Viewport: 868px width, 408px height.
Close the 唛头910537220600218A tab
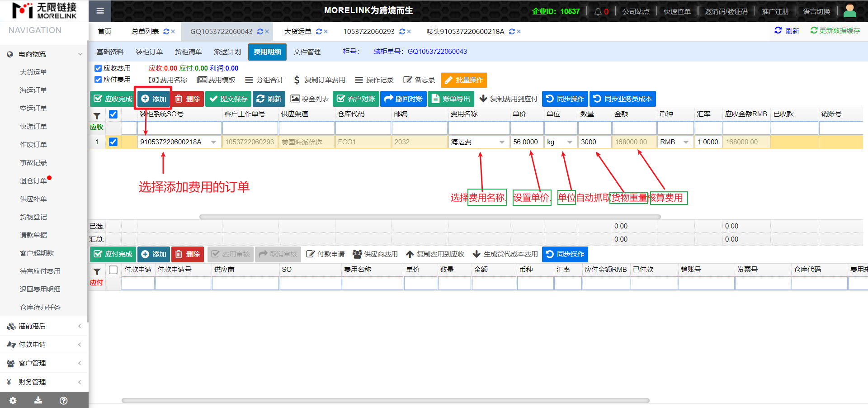519,32
